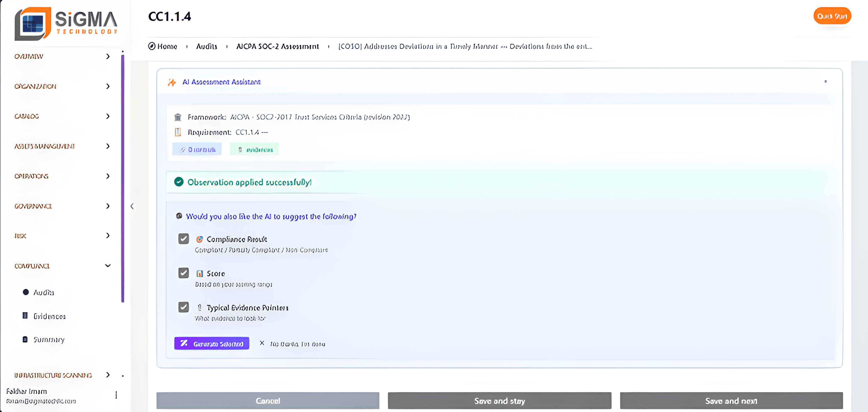Viewport: 868px width, 412px height.
Task: Click the question icon beside Would you also
Action: click(x=179, y=216)
